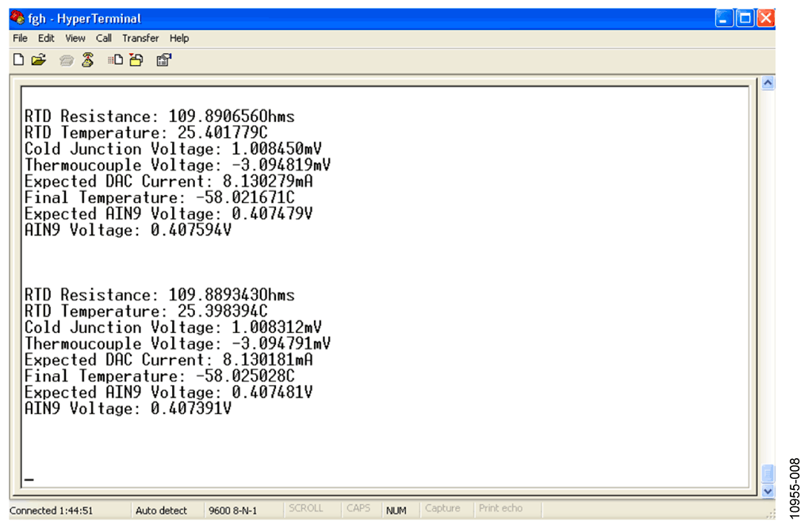Viewport: 812px width, 528px height.
Task: Open the Transfer menu
Action: [x=140, y=38]
